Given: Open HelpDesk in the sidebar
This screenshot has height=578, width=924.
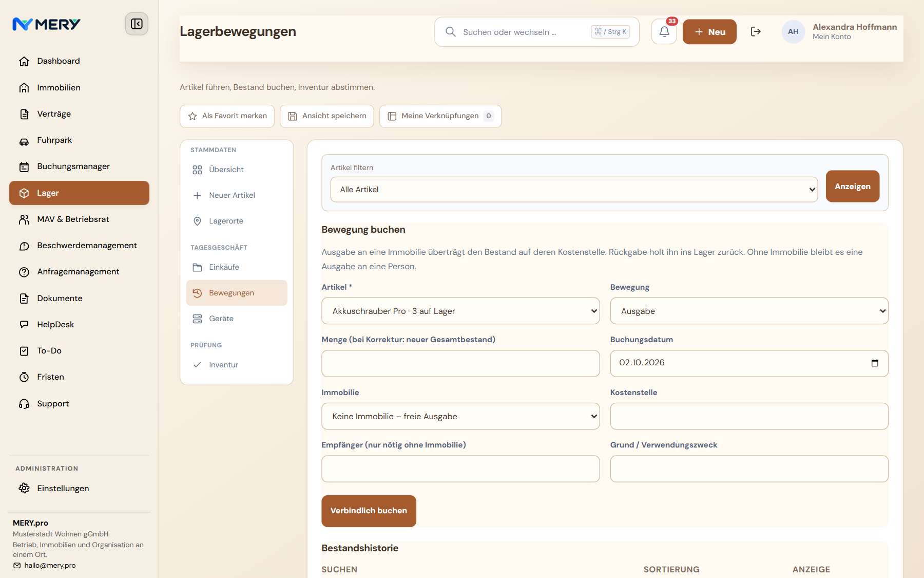Looking at the screenshot, I should (79, 325).
